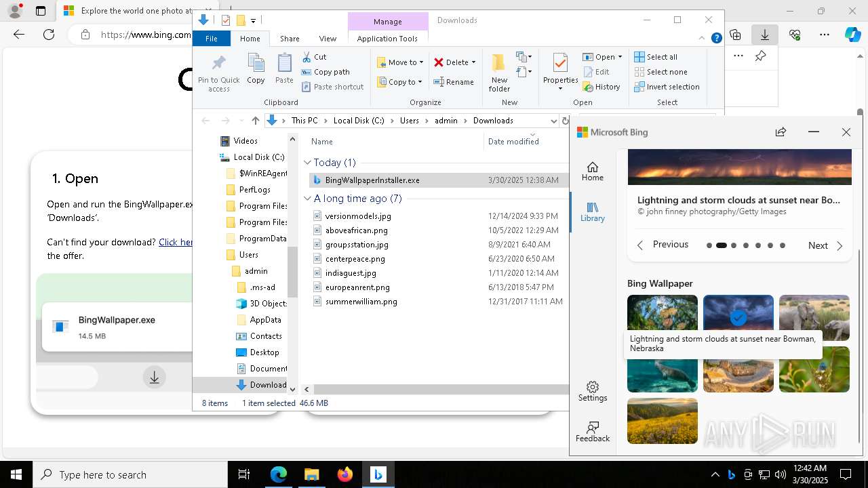Click Users in the address breadcrumb
868x488 pixels.
point(409,121)
